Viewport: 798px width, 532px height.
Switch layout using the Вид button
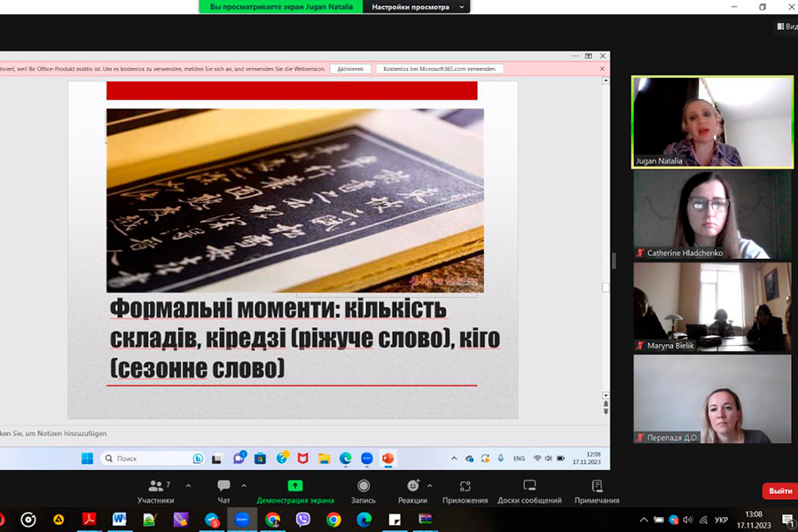tap(787, 27)
